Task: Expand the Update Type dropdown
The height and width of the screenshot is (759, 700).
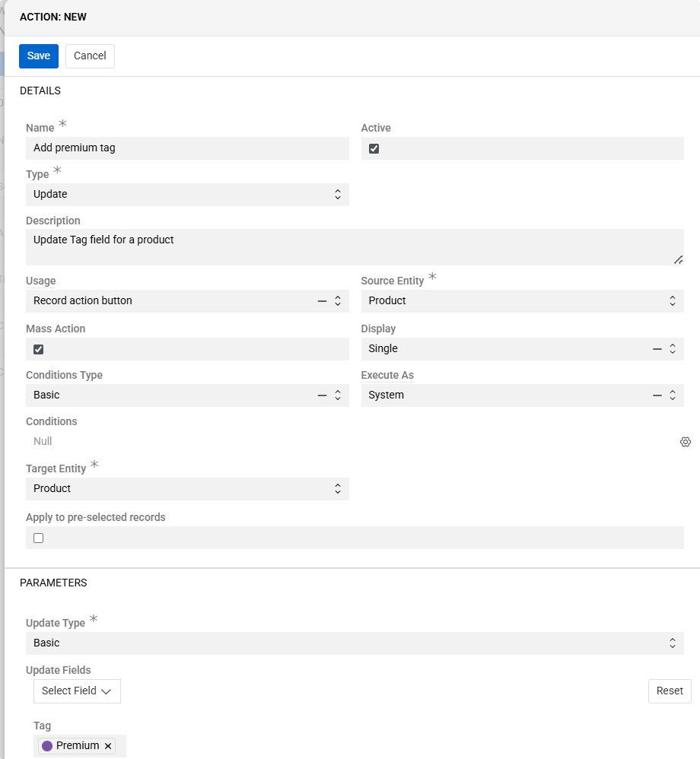Action: click(355, 643)
